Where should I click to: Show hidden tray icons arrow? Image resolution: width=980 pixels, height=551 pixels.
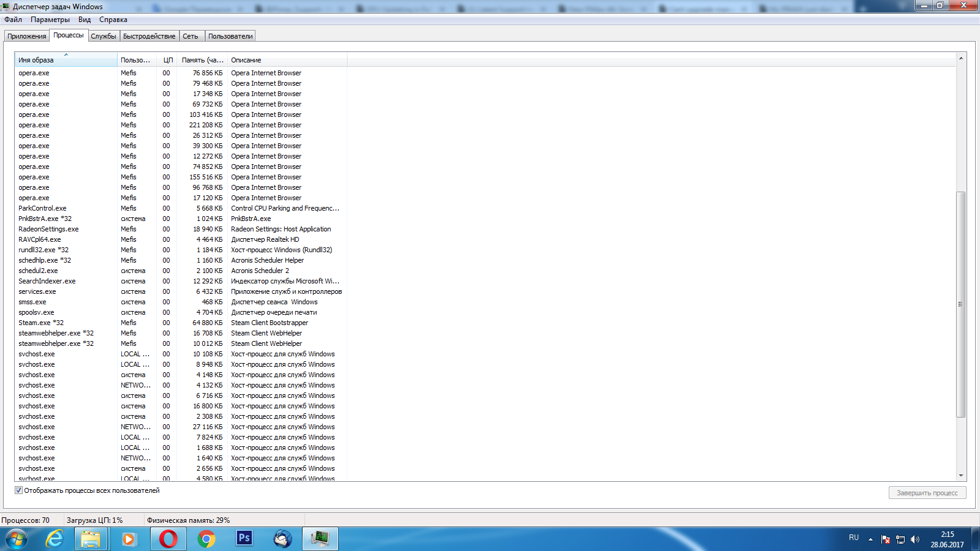click(870, 539)
